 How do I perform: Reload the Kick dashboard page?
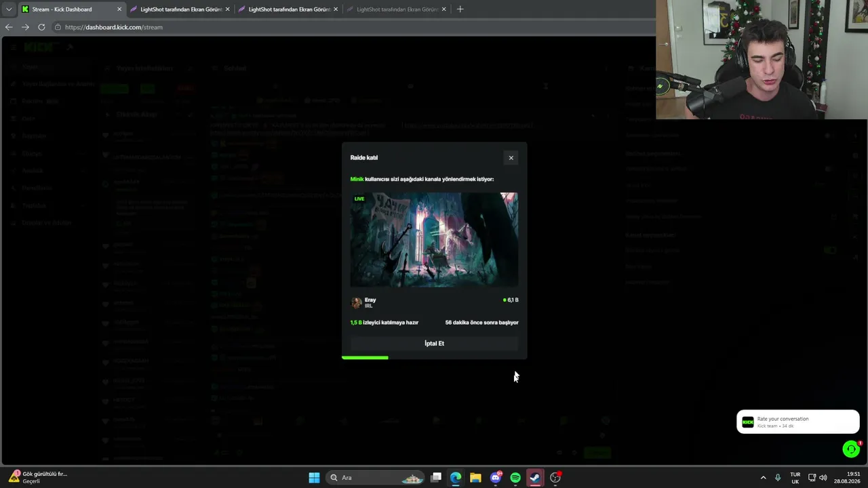(41, 27)
